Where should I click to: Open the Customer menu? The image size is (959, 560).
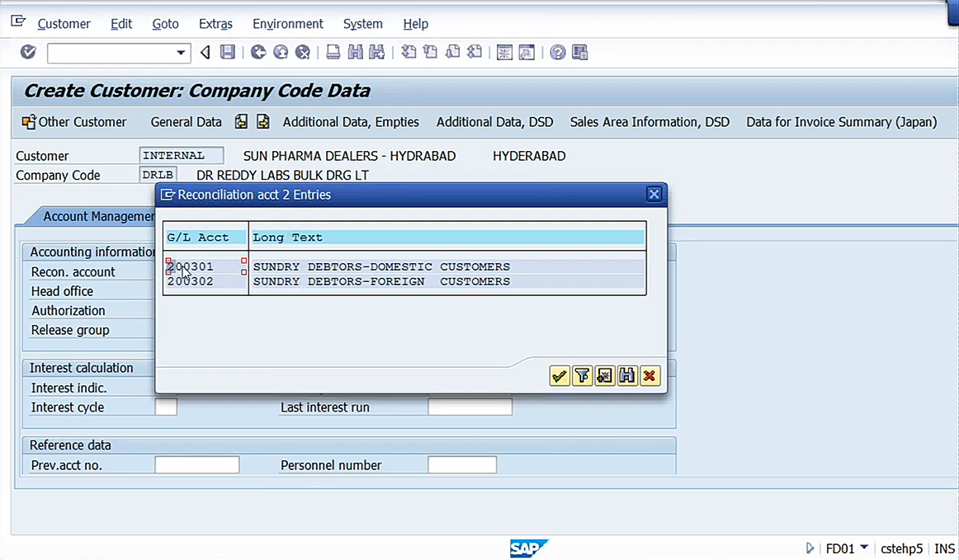point(64,24)
